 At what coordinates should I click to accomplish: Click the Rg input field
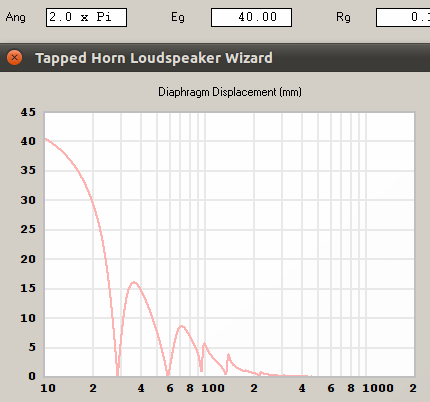click(403, 18)
